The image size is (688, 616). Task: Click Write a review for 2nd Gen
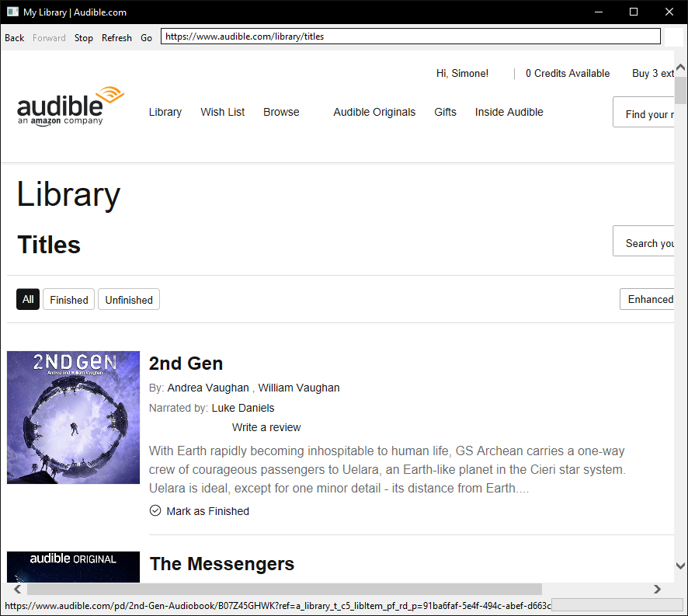[266, 427]
